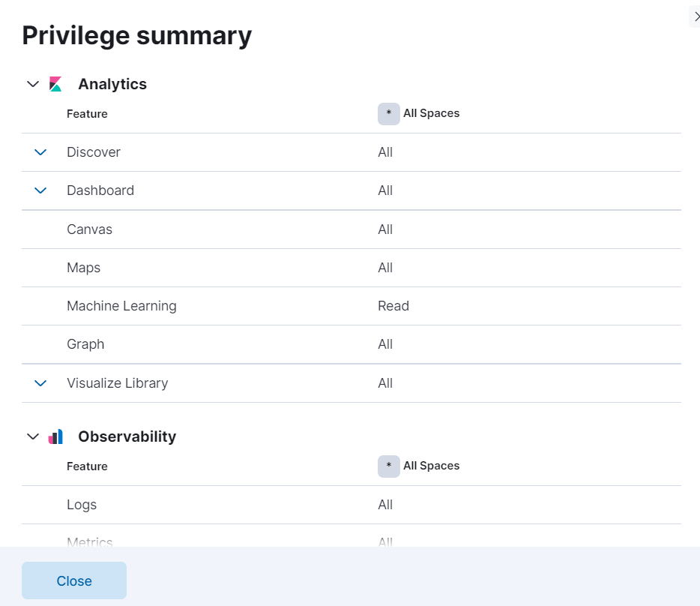Expand the Visualize Library privileges

[x=40, y=383]
